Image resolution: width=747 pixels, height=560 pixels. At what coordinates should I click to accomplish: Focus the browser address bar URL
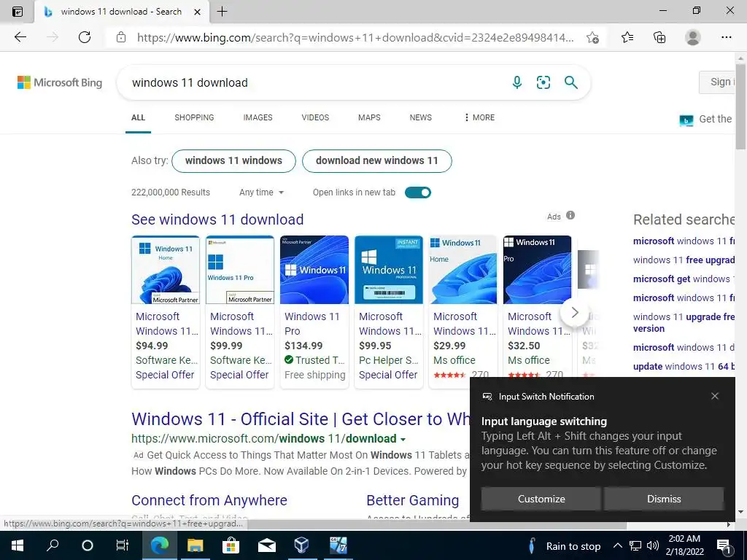point(355,37)
